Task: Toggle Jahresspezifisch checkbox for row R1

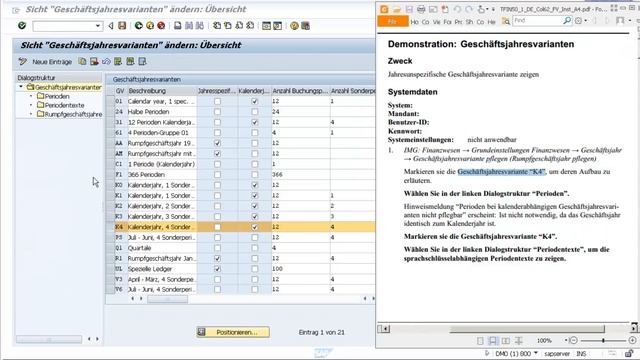Action: pos(218,258)
